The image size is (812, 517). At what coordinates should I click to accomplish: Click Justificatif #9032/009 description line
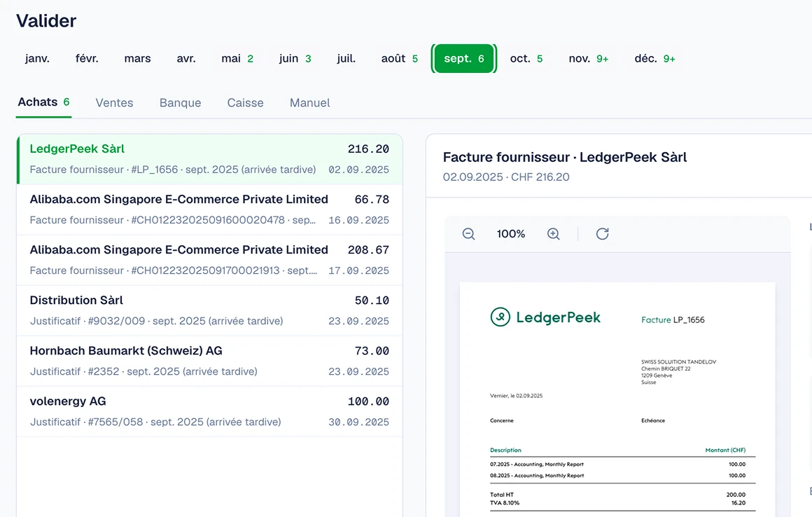156,321
